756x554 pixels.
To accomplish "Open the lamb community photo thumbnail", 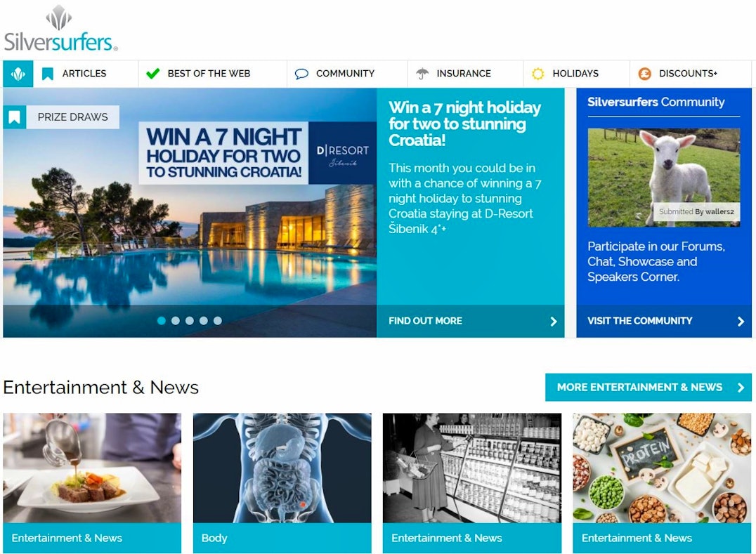I will [x=663, y=177].
